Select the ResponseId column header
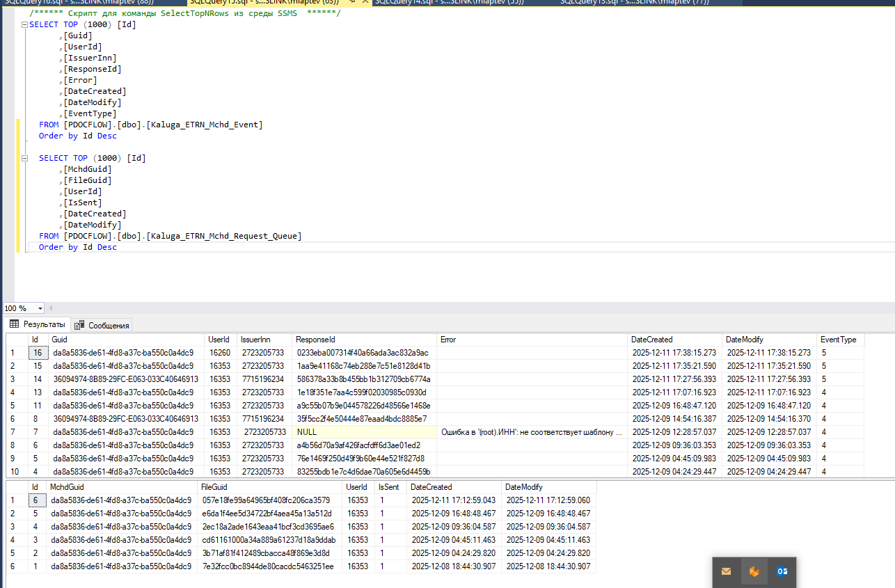The image size is (895, 588). click(x=365, y=340)
